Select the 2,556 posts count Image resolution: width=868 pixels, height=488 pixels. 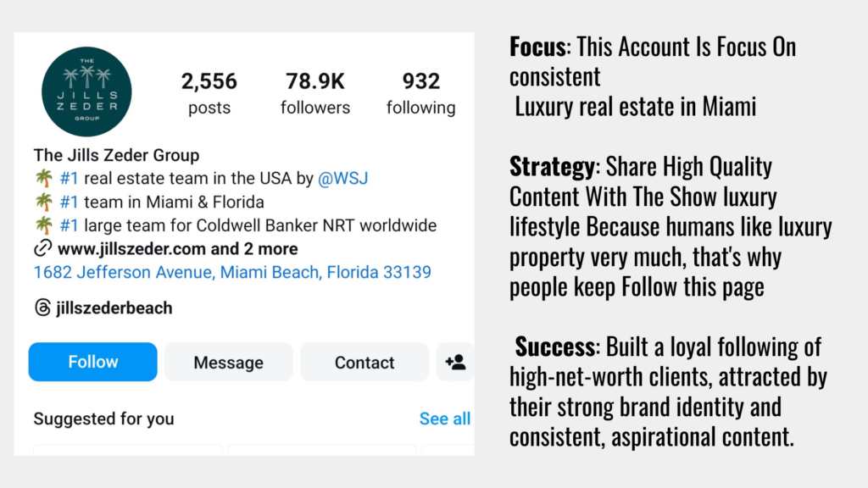pos(209,93)
